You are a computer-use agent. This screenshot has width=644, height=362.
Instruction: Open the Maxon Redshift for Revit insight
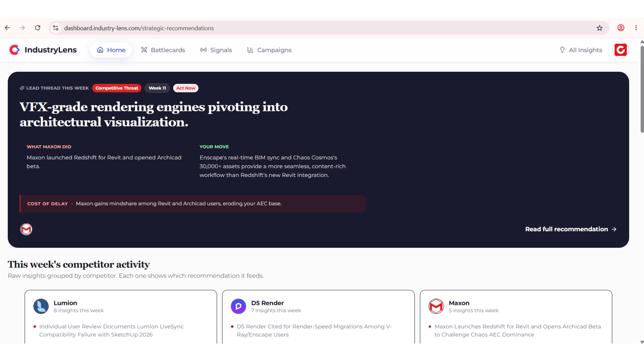(518, 330)
